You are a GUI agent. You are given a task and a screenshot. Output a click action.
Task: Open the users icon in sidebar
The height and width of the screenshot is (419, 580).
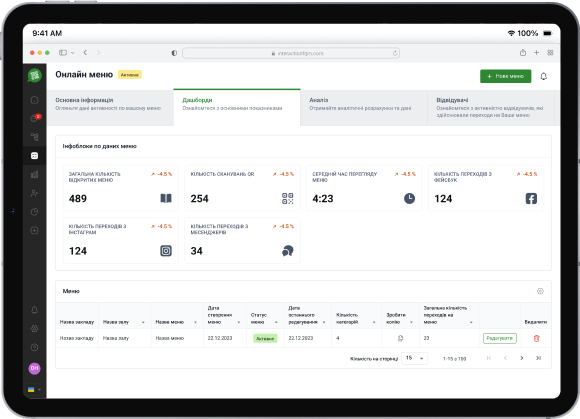(34, 193)
